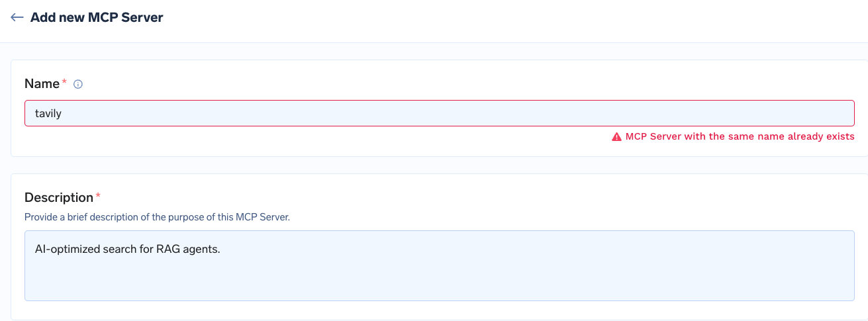This screenshot has height=321, width=868.
Task: Click the "Add new MCP Server" heading
Action: [97, 18]
